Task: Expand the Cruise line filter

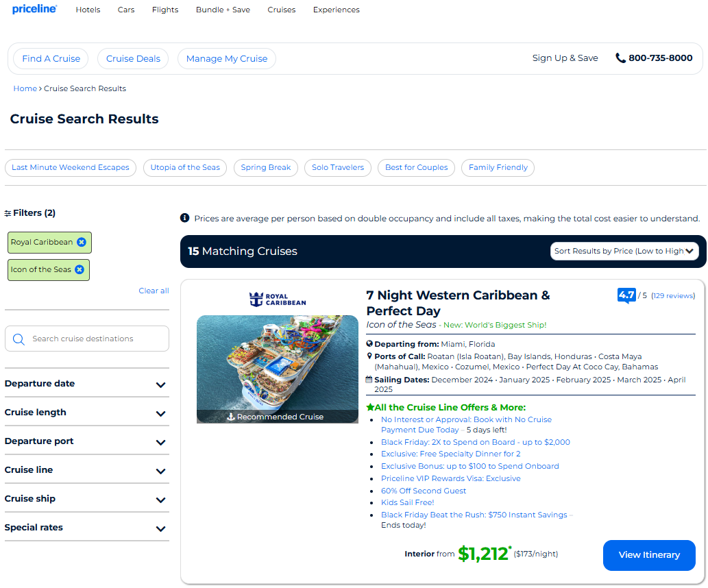Action: tap(86, 470)
